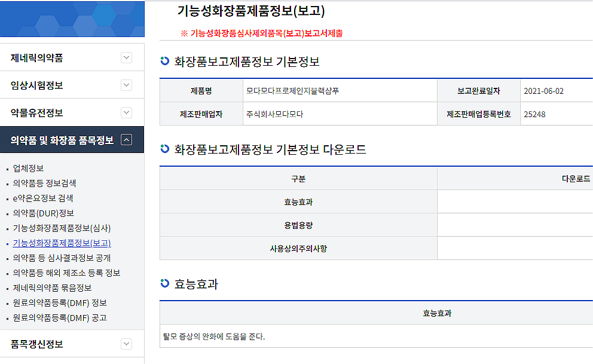Click the 보고완료일자 header cell
Image resolution: width=593 pixels, height=364 pixels.
coord(479,91)
